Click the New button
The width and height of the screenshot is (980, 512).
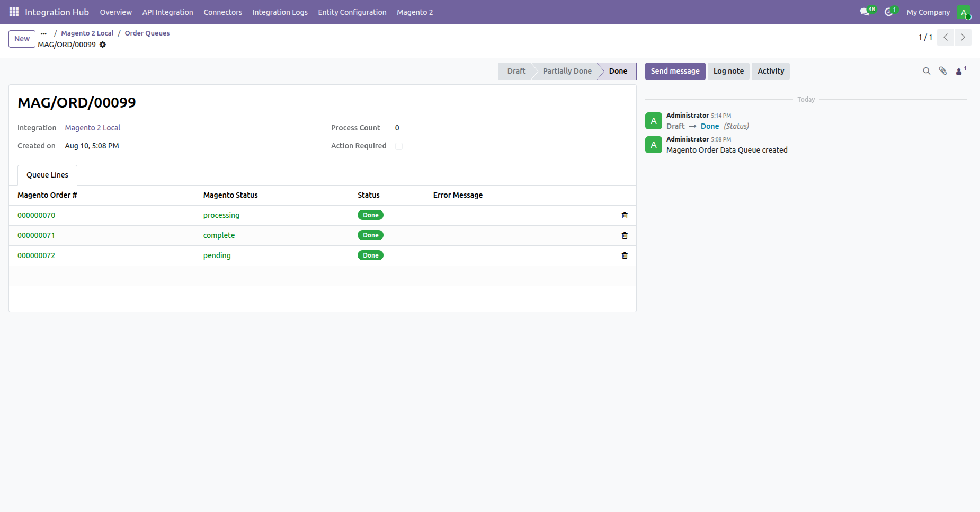click(x=22, y=39)
